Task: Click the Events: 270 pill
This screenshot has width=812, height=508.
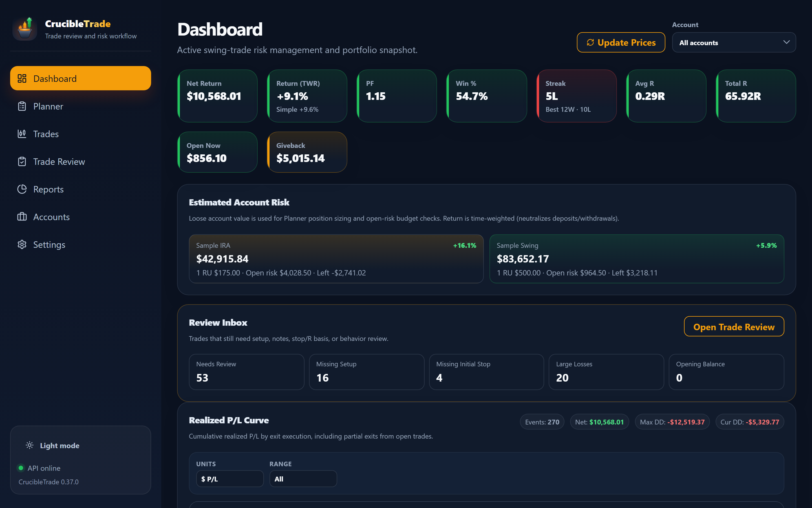Action: [x=542, y=422]
